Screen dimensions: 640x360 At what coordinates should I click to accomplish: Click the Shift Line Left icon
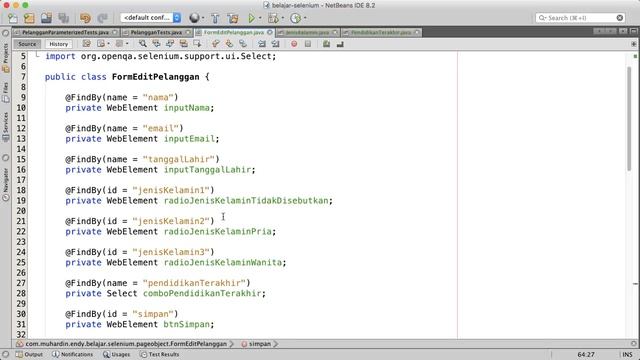(262, 44)
